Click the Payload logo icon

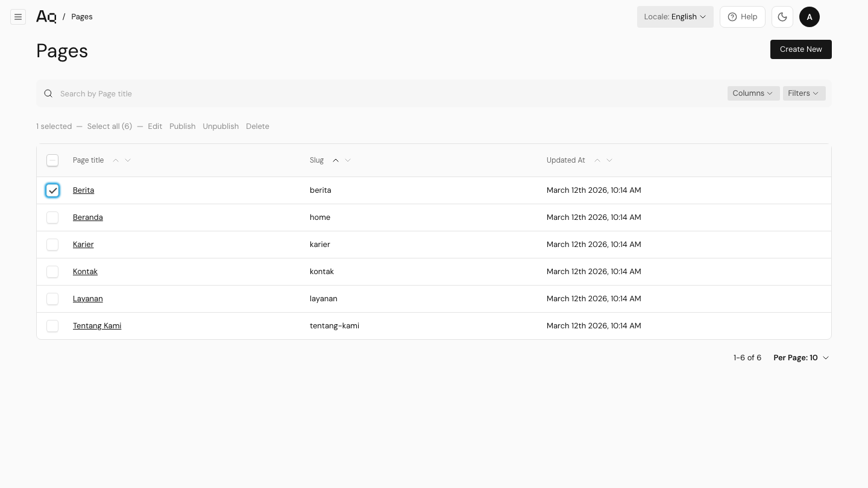click(x=46, y=17)
